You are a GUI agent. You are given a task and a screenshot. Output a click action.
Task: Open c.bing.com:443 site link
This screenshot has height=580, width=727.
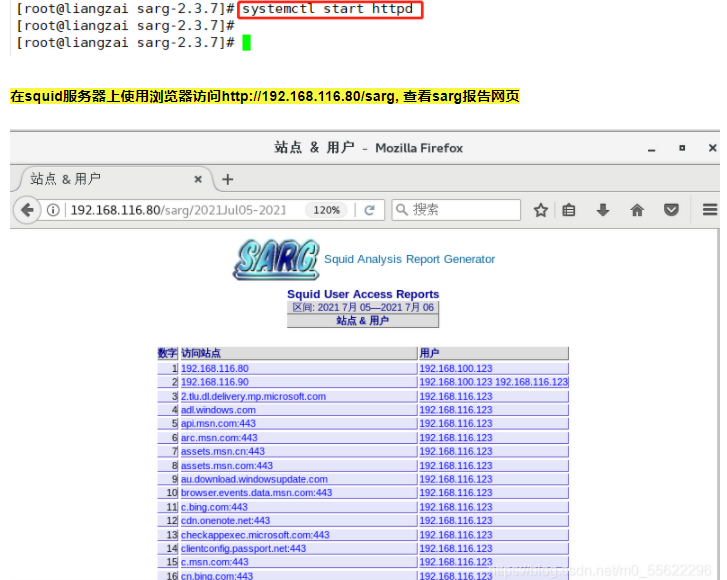point(214,507)
